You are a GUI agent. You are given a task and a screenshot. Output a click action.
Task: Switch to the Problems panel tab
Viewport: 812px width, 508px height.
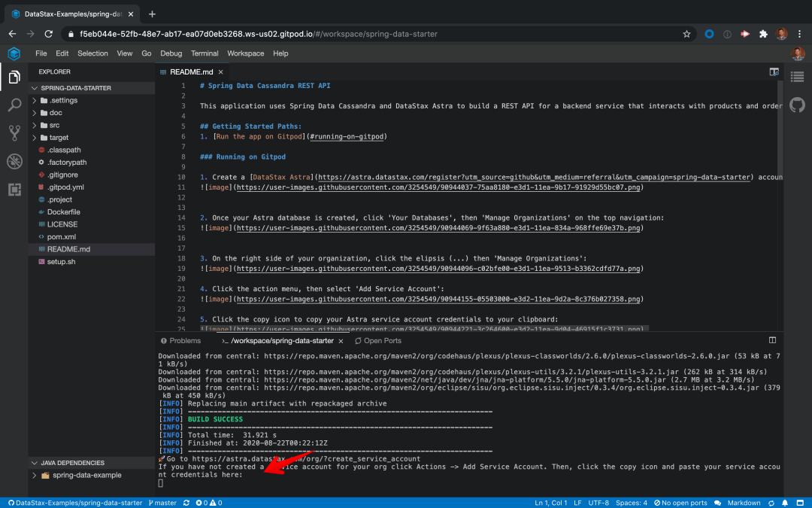(x=180, y=341)
